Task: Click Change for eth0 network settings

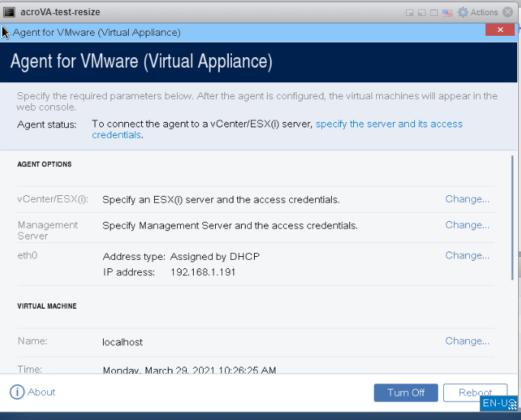Action: click(x=467, y=255)
